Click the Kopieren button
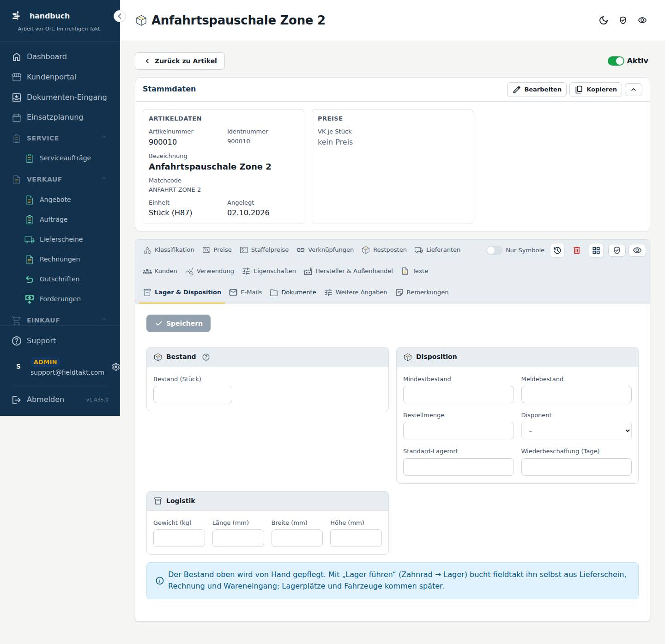This screenshot has height=644, width=665. [x=596, y=90]
